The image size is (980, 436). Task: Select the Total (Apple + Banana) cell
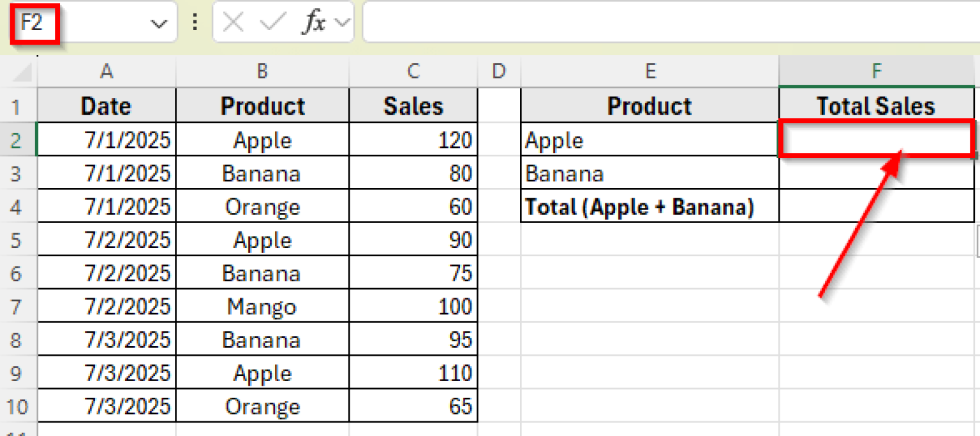[x=650, y=206]
